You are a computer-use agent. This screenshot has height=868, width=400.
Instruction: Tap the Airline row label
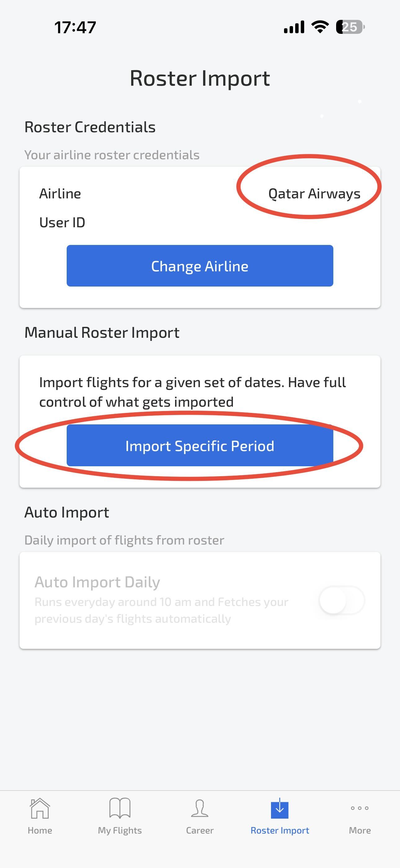point(60,194)
